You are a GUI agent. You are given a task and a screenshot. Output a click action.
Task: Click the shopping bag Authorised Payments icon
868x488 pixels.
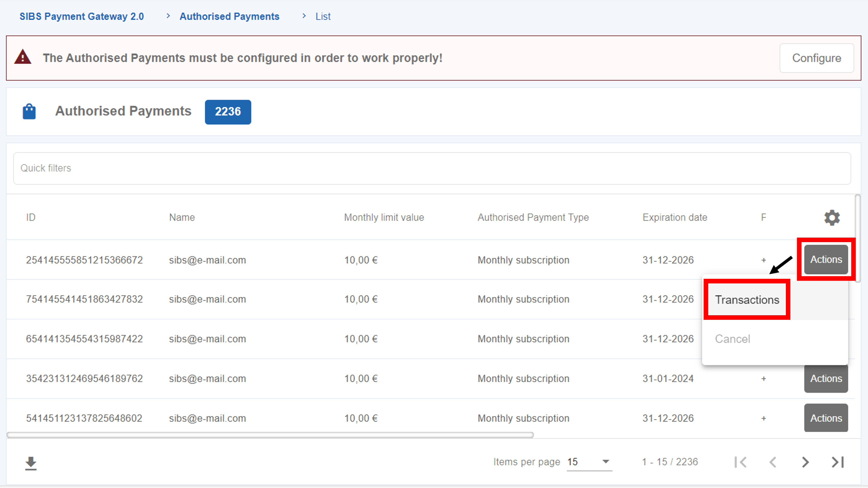(29, 111)
